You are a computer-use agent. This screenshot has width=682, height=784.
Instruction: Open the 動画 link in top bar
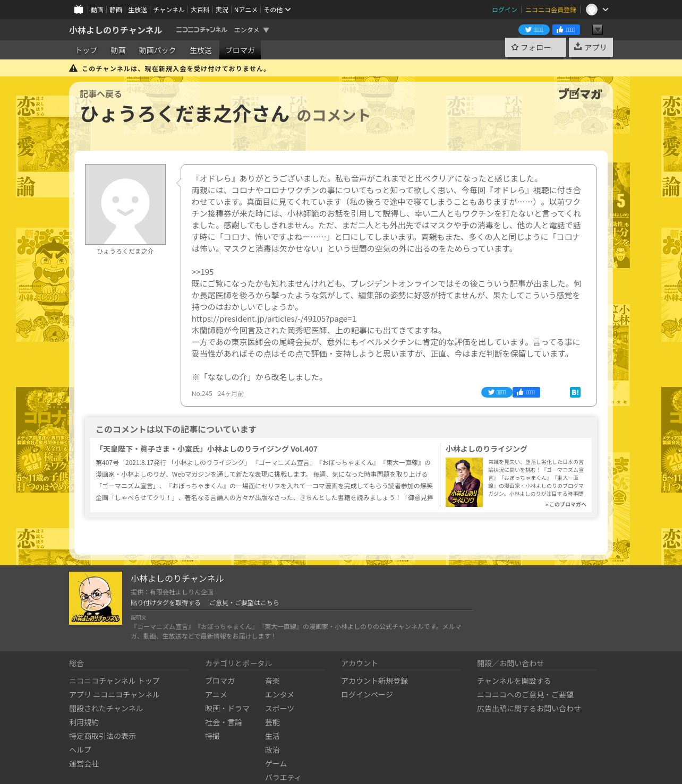[97, 10]
